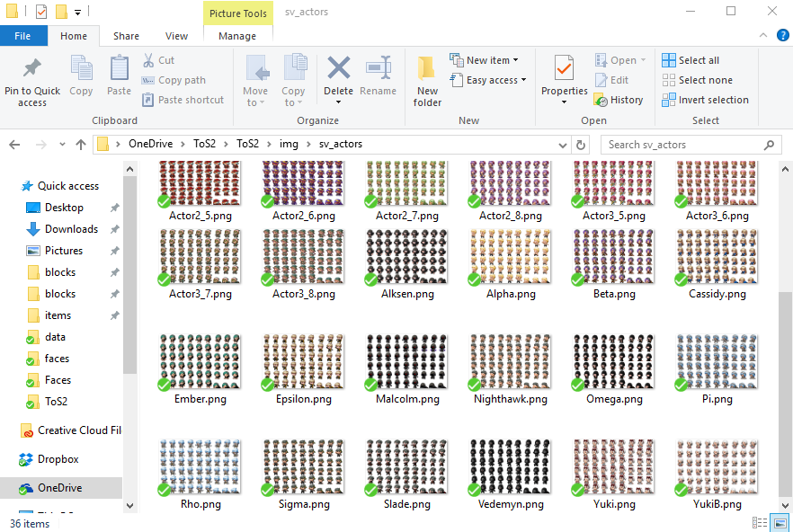Switch to details view layout icon

click(760, 522)
